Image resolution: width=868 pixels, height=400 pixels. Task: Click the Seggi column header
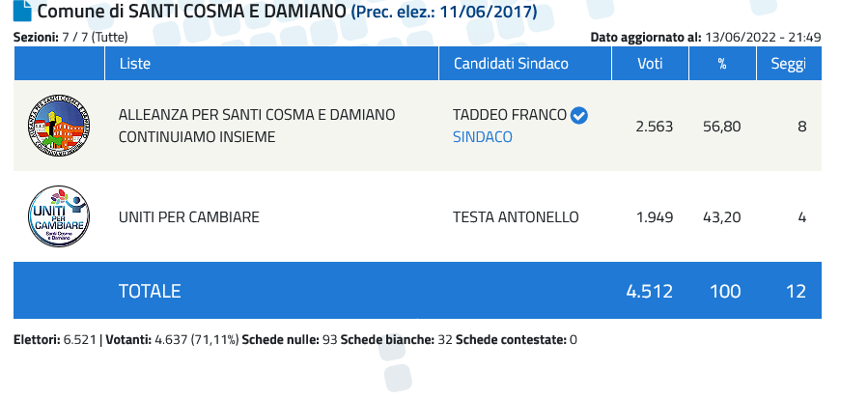point(788,64)
